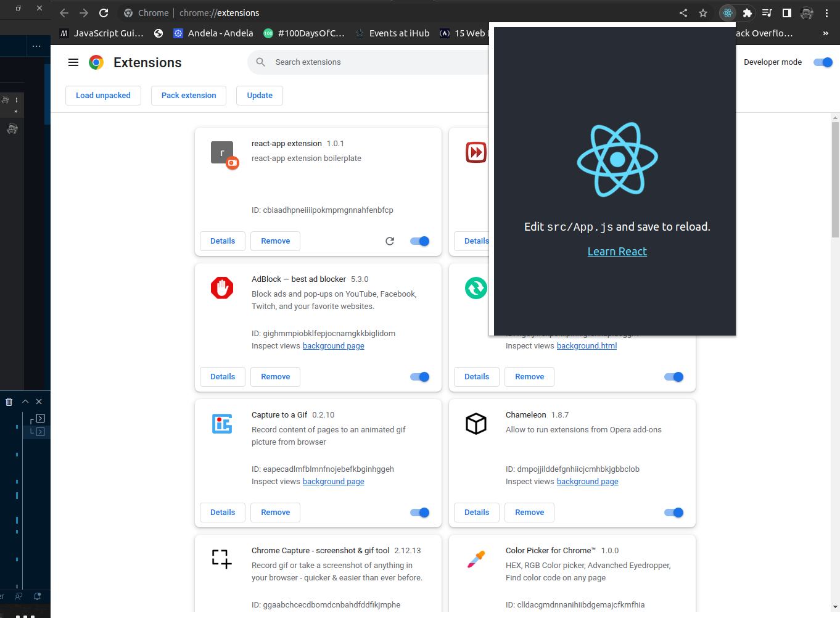Click Load unpacked button
The image size is (840, 618).
[103, 96]
